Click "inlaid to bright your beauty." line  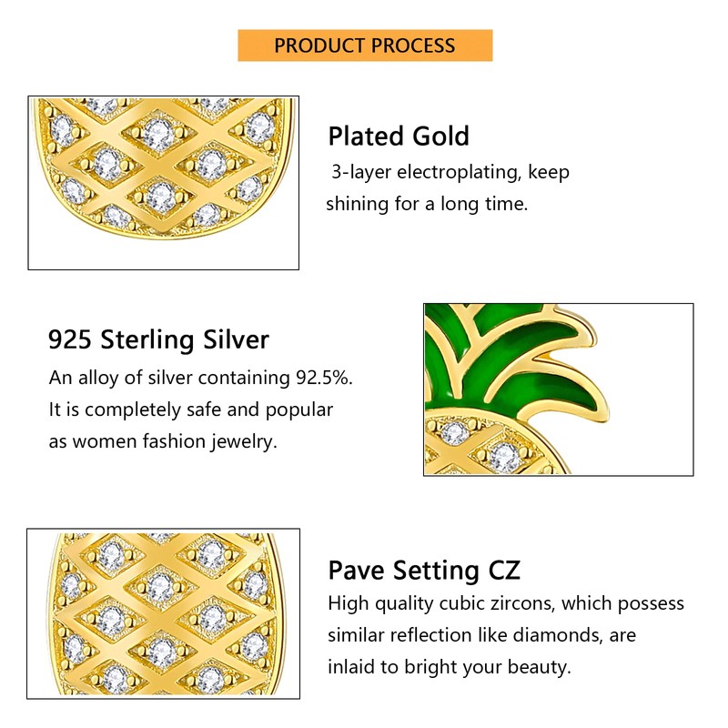449,666
